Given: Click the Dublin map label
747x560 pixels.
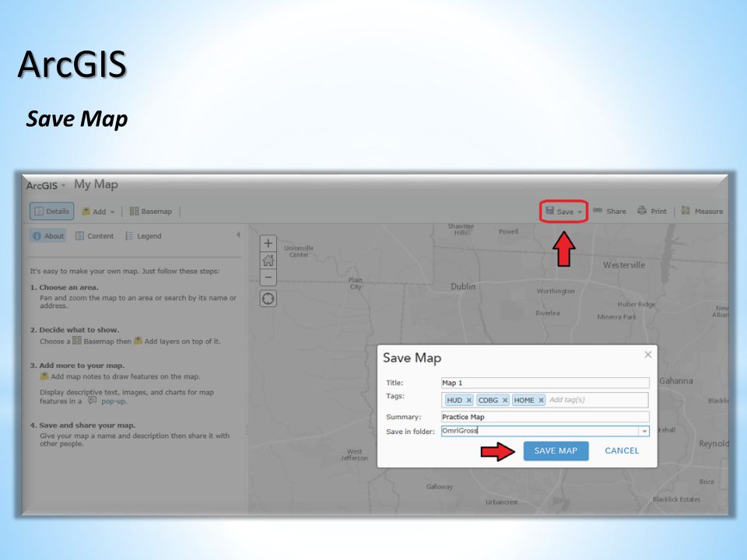Looking at the screenshot, I should [463, 286].
